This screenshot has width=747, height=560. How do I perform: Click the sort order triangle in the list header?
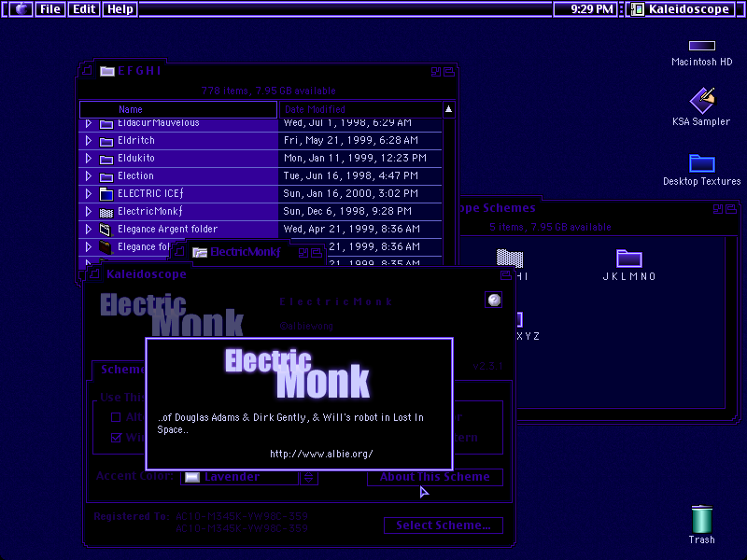(449, 109)
